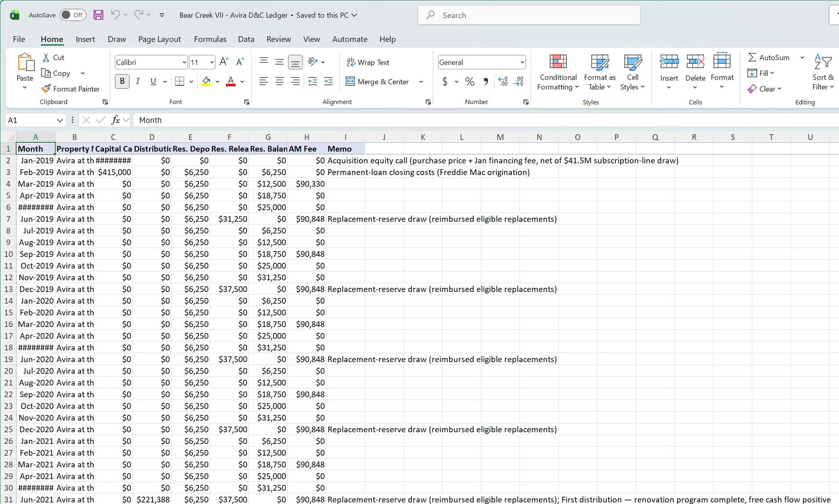Open the Automate tab
The height and width of the screenshot is (504, 839).
point(350,39)
